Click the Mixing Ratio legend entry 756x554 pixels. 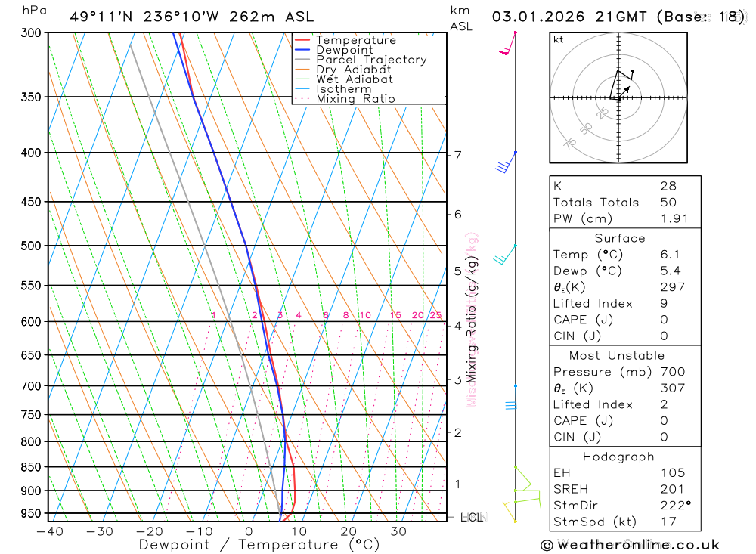(x=345, y=99)
